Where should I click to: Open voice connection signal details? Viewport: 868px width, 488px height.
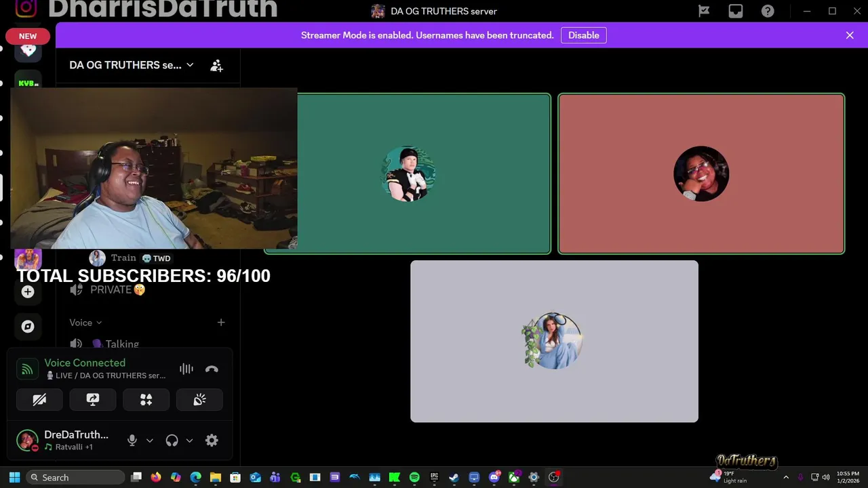[x=27, y=369]
